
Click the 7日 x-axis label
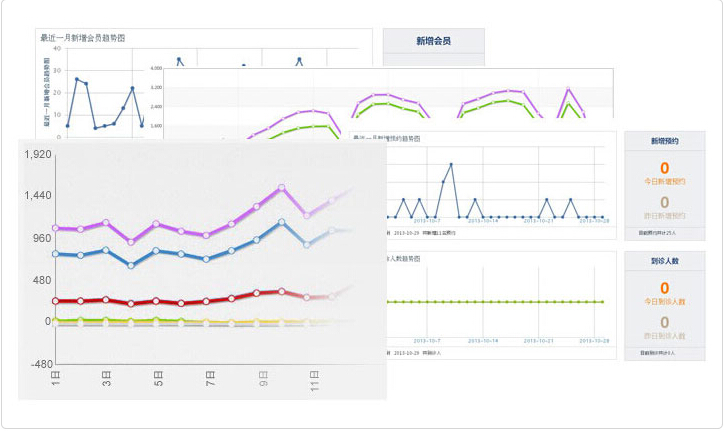(x=210, y=378)
